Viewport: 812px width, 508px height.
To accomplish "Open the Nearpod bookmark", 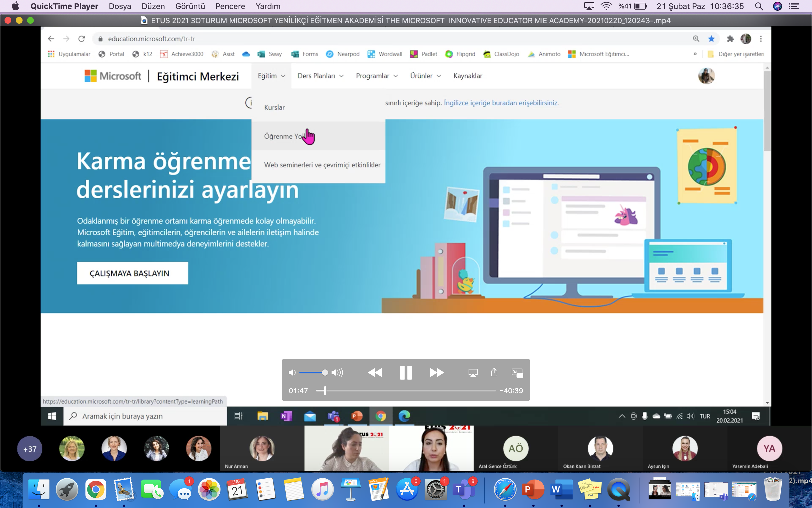I will 343,54.
